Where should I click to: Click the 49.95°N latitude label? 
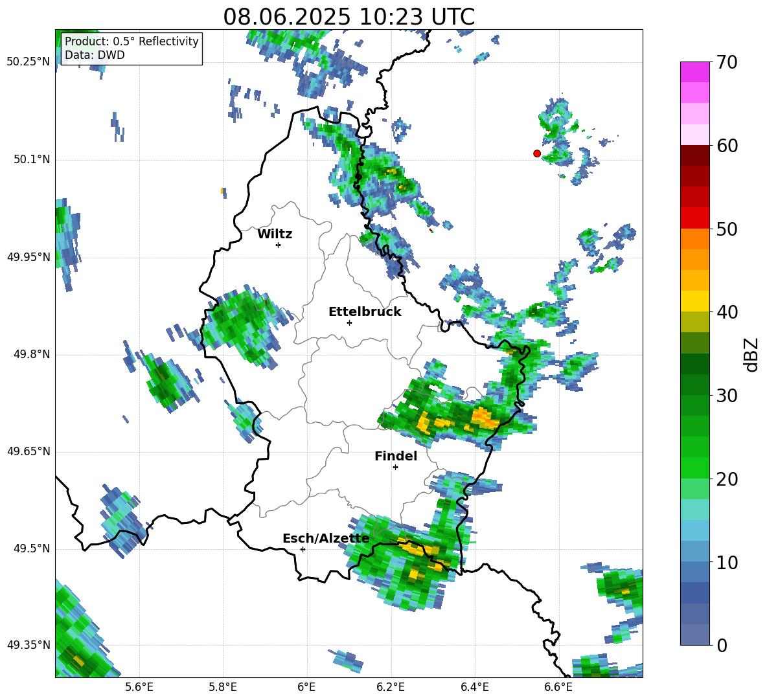pyautogui.click(x=29, y=257)
